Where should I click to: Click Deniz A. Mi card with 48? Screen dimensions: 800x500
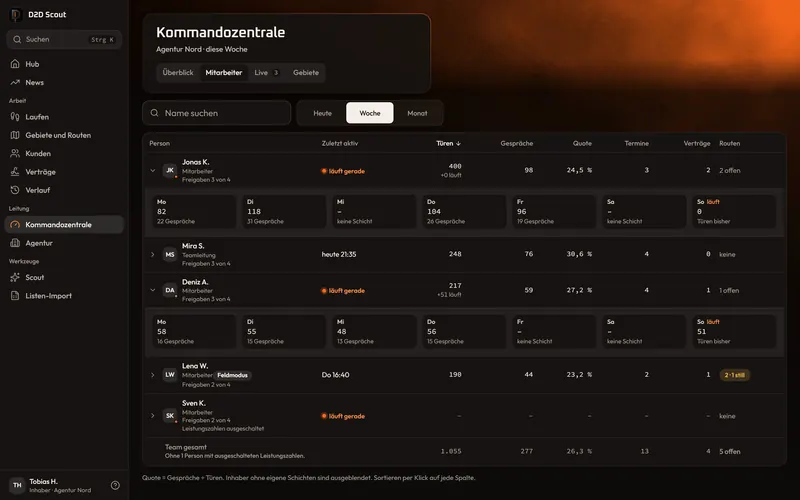coord(374,332)
